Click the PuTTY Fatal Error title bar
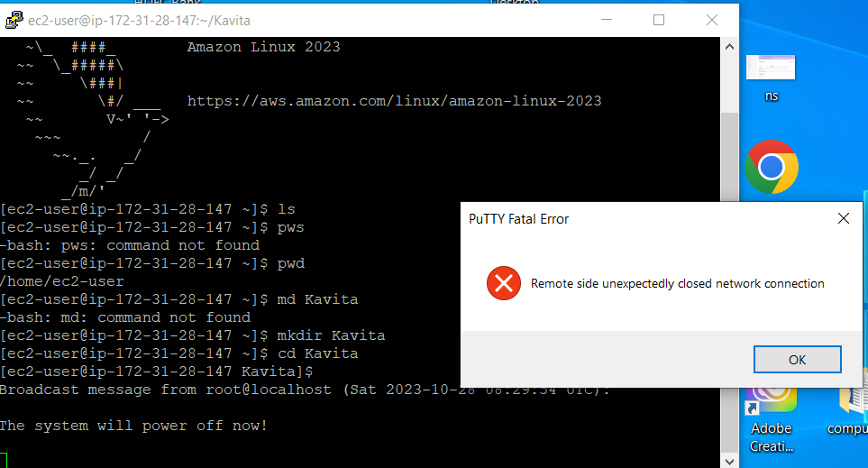 pyautogui.click(x=631, y=218)
